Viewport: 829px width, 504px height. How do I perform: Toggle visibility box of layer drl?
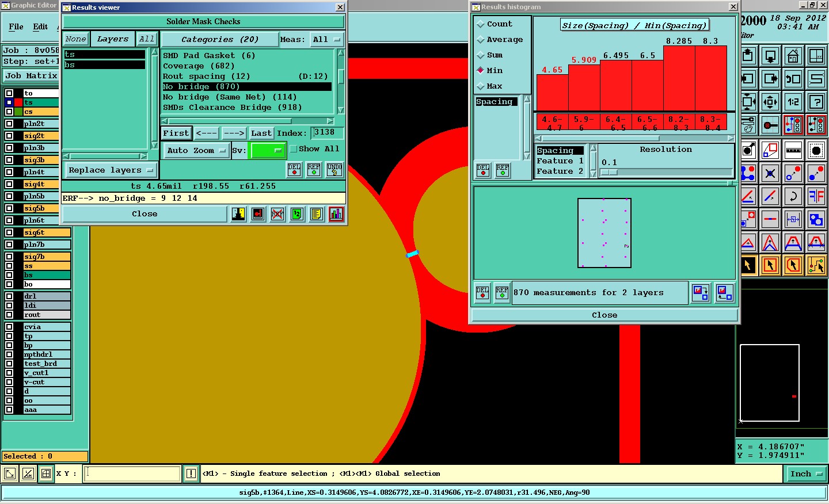point(9,296)
